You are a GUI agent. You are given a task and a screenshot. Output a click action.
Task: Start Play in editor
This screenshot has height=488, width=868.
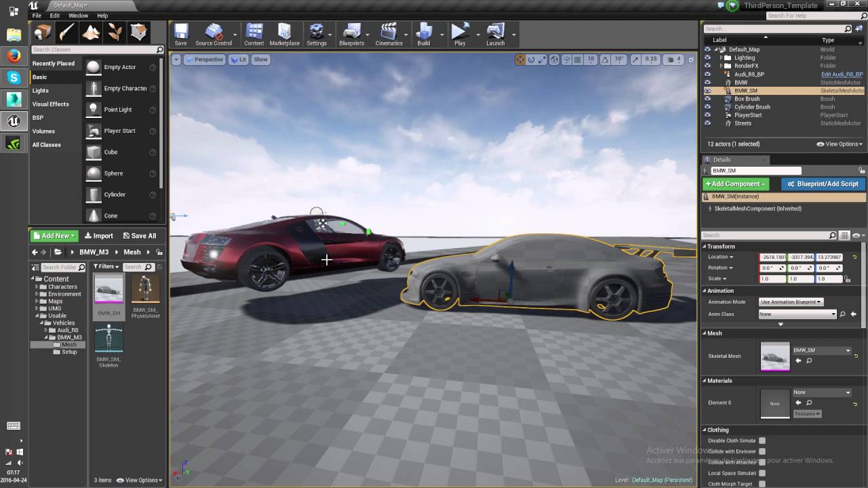(460, 35)
